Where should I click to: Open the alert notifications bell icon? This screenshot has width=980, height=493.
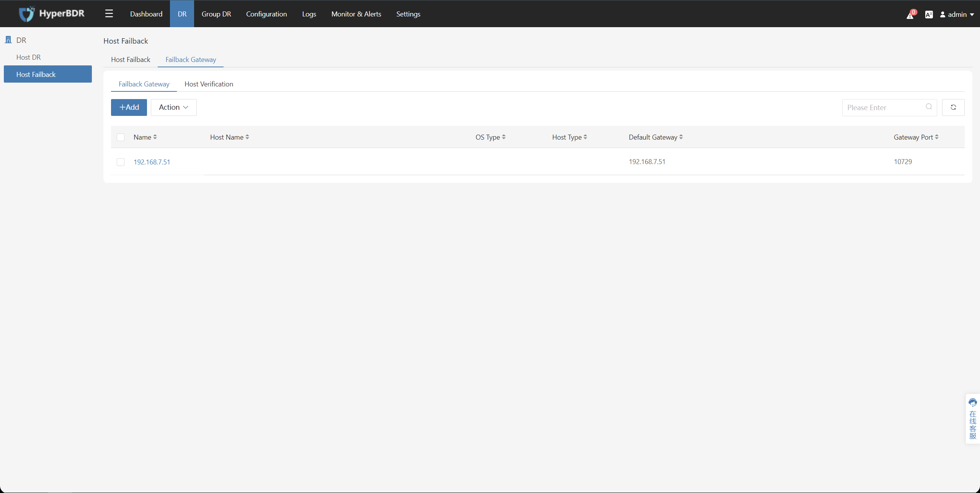(910, 15)
